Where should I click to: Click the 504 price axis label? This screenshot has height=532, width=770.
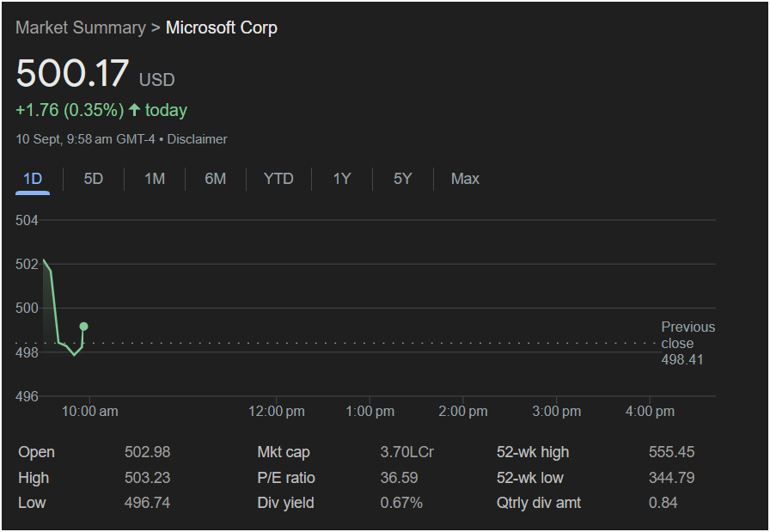click(x=27, y=220)
